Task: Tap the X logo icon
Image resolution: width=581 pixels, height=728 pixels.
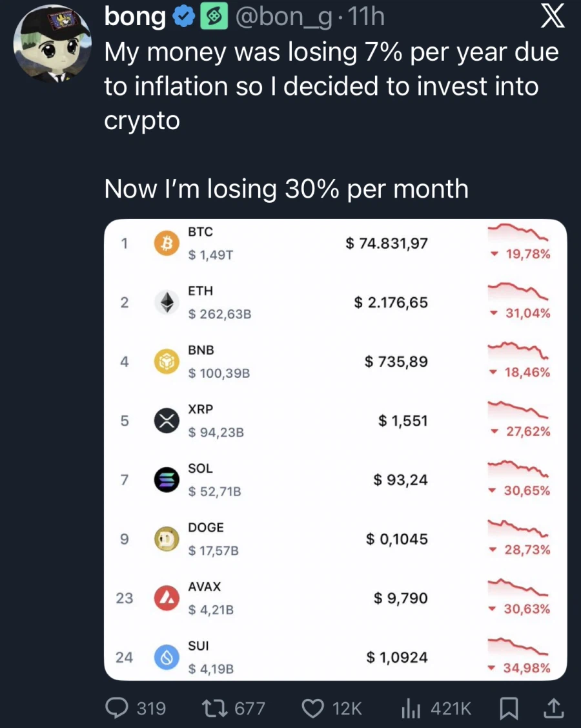Action: pyautogui.click(x=552, y=17)
